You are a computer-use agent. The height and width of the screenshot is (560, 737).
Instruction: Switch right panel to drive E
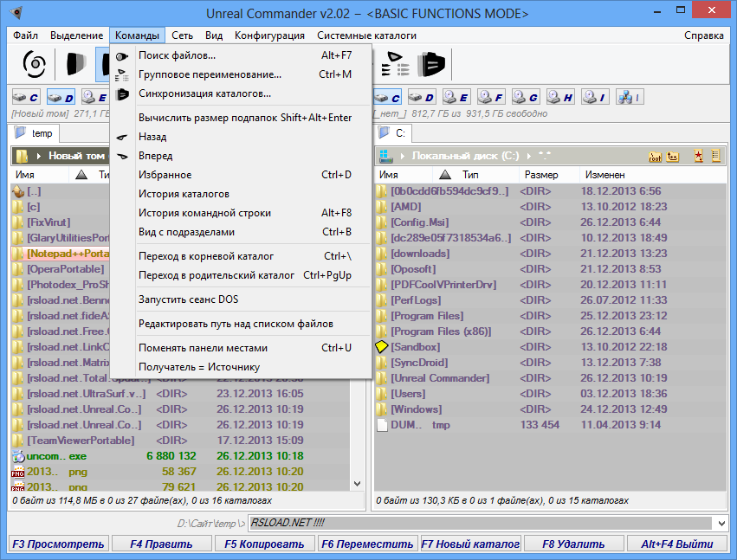click(x=456, y=97)
